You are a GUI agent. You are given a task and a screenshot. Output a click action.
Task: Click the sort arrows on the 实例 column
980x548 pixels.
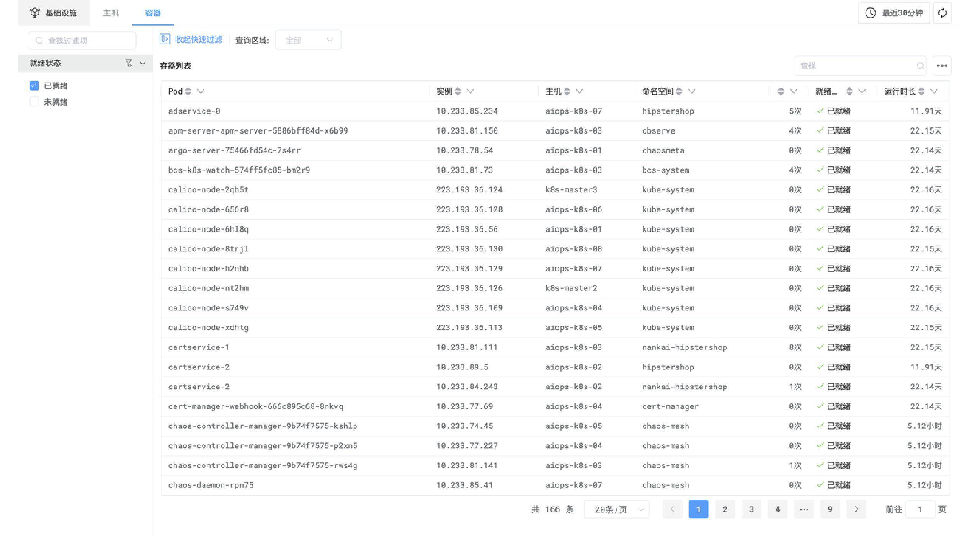458,91
